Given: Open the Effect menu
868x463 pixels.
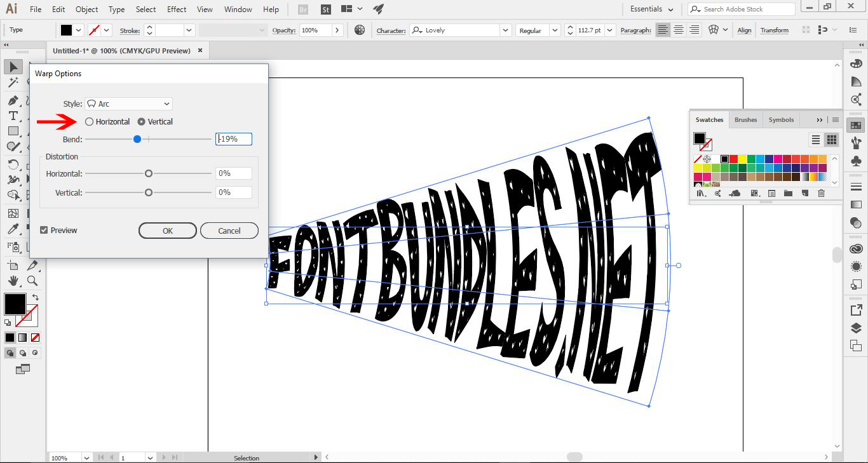Looking at the screenshot, I should click(x=177, y=10).
